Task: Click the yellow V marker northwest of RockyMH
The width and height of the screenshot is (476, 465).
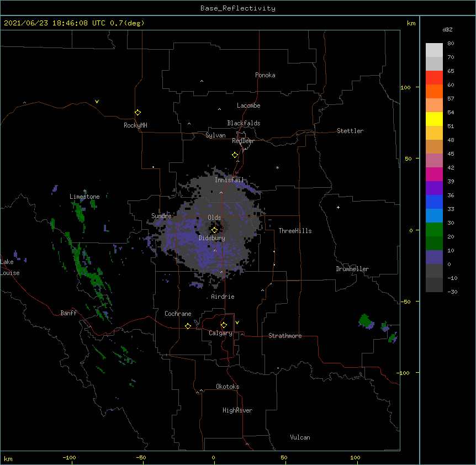Action: 97,102
